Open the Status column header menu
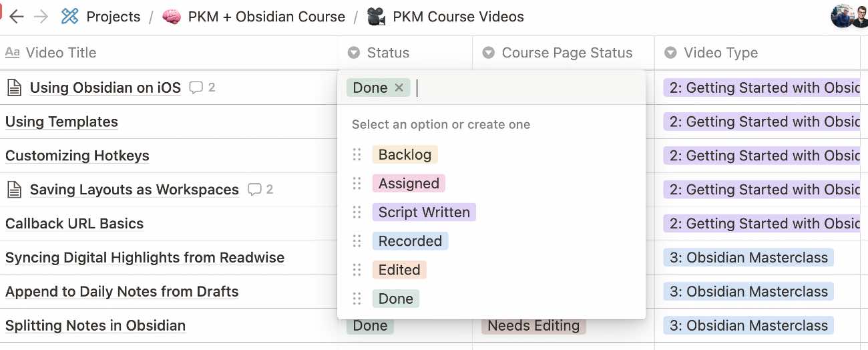 point(405,53)
